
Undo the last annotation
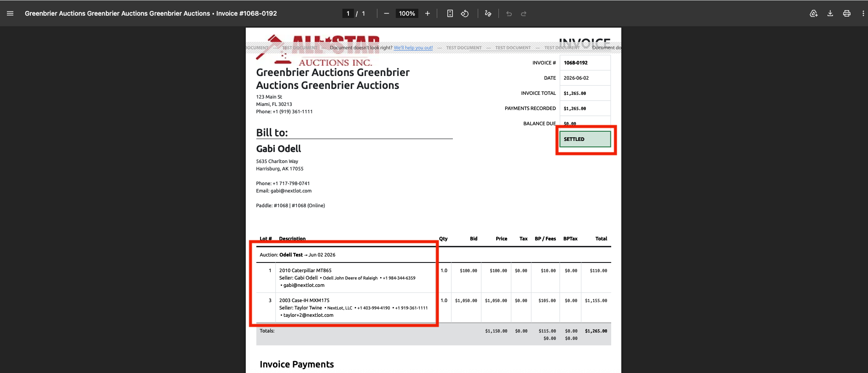[x=509, y=13]
